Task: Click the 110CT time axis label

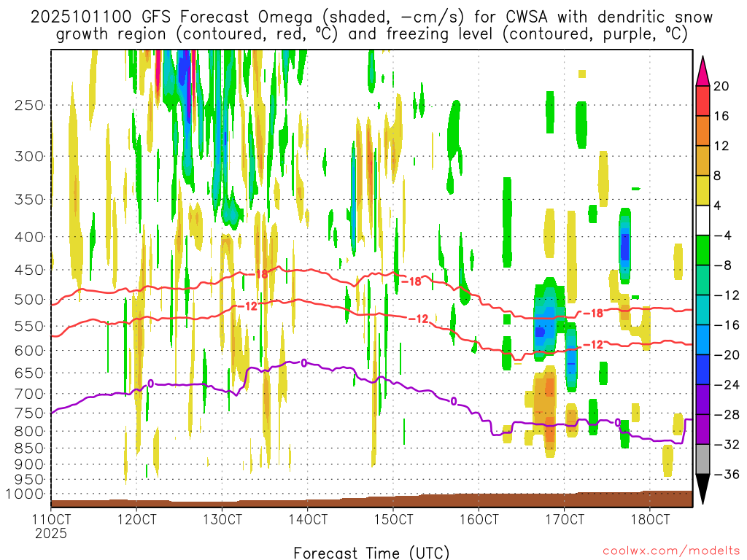Action: (x=51, y=519)
